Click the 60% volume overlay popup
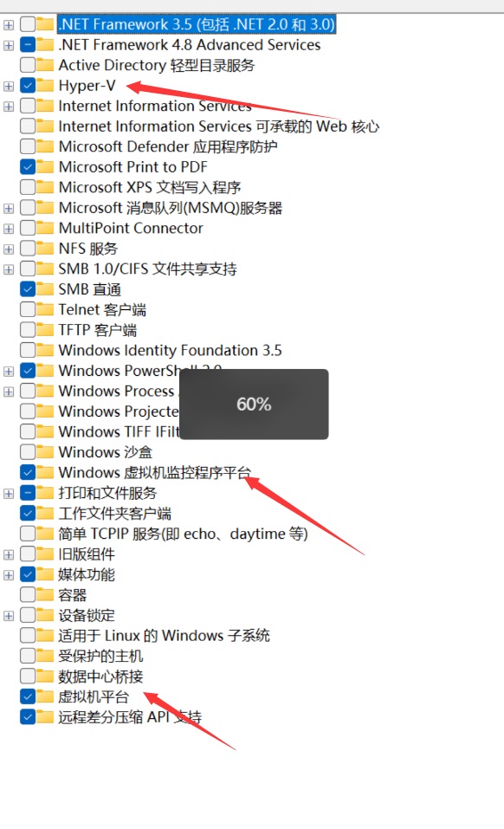The width and height of the screenshot is (504, 829). (254, 405)
